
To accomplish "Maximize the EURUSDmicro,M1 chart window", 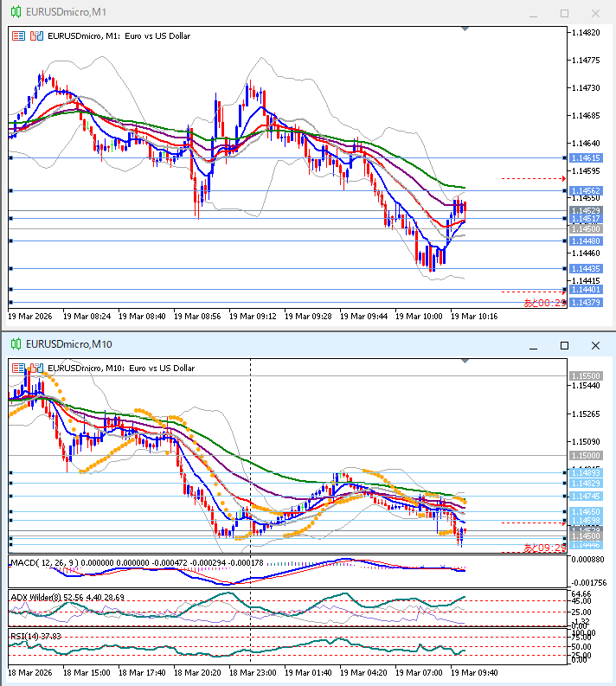I will [564, 13].
